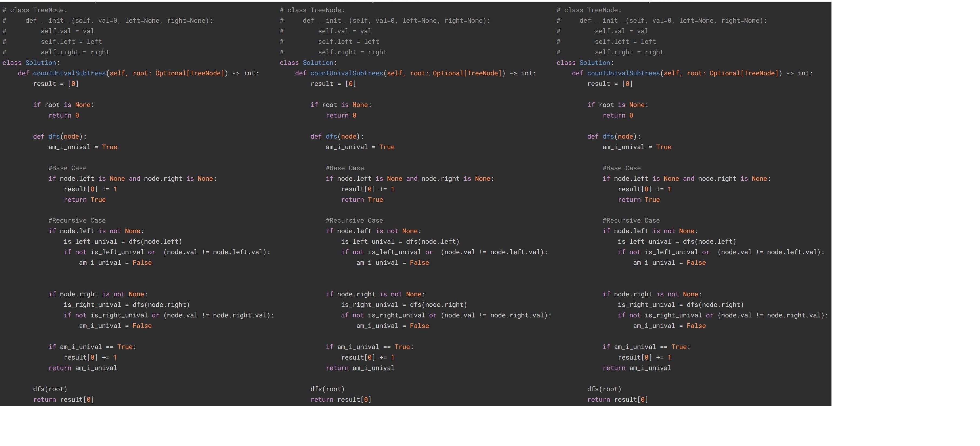The height and width of the screenshot is (446, 980).
Task: Click 'class Solution' line in the middle column
Action: click(308, 63)
